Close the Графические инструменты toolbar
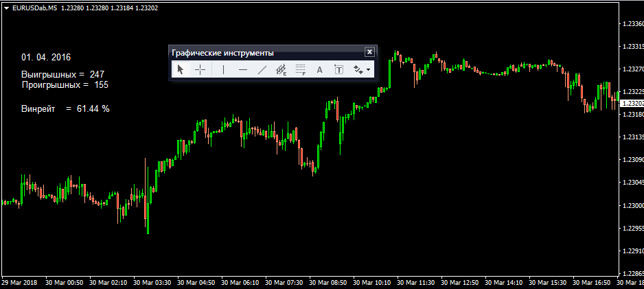644x289 pixels. tap(369, 51)
